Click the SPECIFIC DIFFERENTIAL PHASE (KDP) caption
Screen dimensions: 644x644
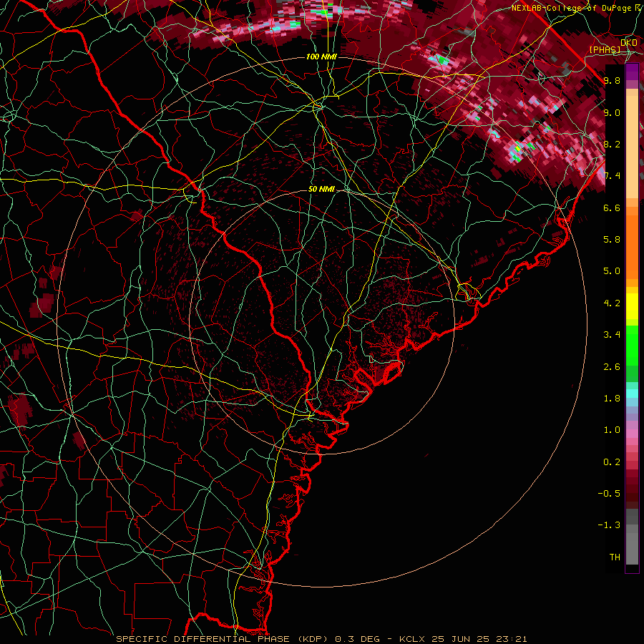click(x=223, y=639)
